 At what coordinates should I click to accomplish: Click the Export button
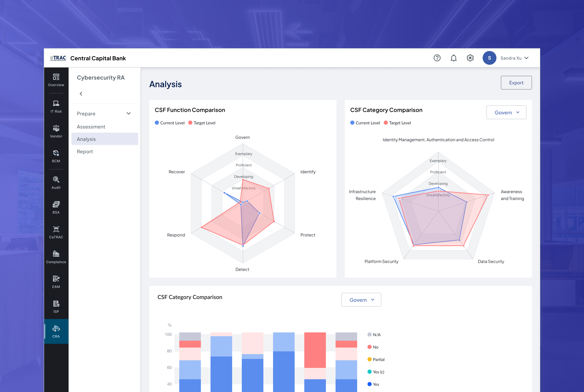(516, 83)
